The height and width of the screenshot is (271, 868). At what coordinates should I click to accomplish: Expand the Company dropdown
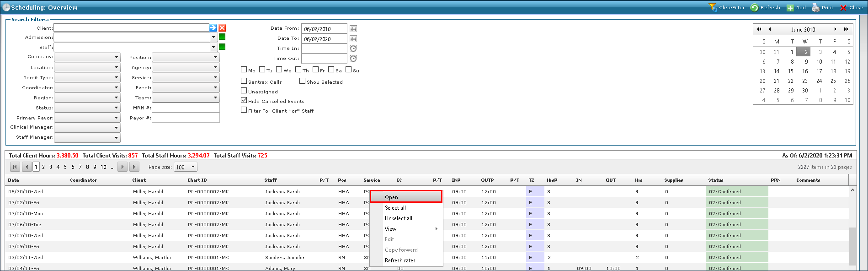pos(117,58)
